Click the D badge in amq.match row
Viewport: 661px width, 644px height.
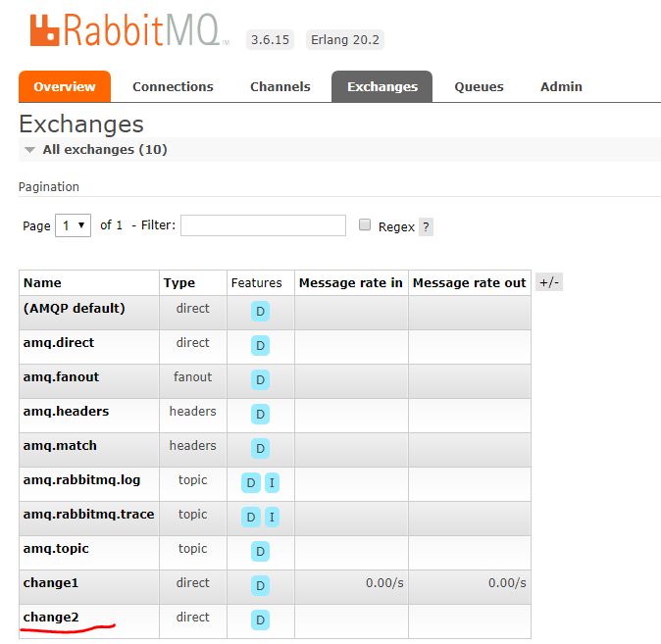pos(260,448)
